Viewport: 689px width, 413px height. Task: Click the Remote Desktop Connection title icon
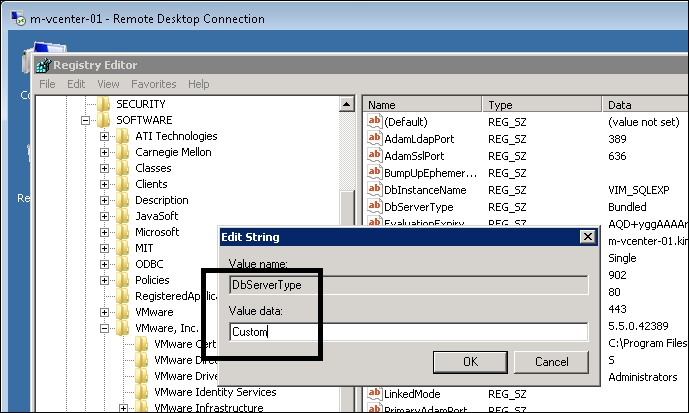(18, 18)
